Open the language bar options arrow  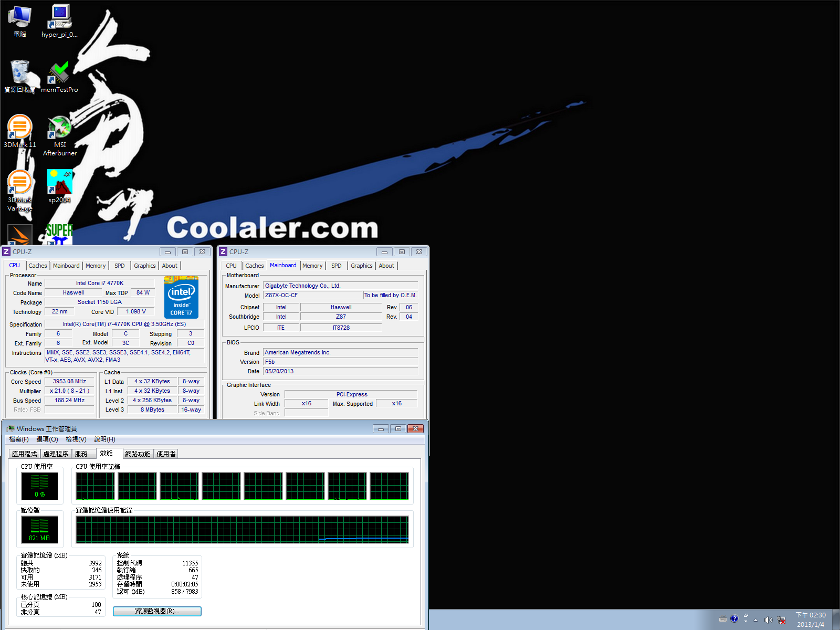[x=746, y=622]
